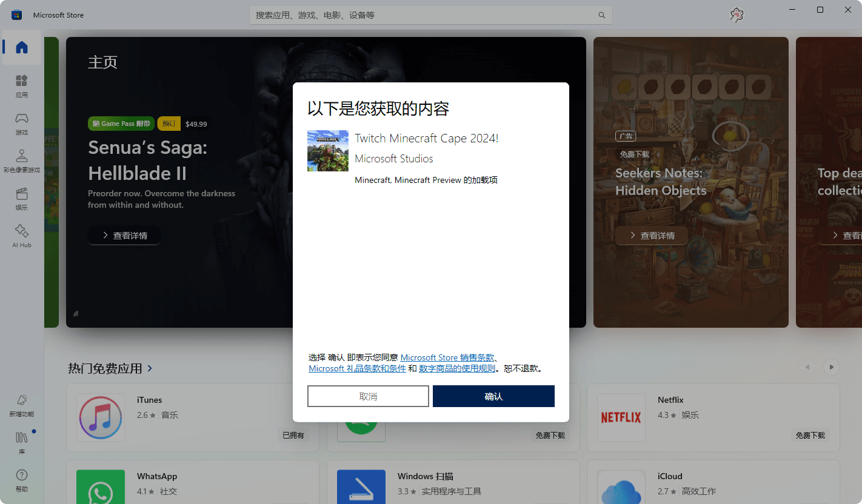
Task: Expand 热门免费应用 via its chevron
Action: point(150,368)
